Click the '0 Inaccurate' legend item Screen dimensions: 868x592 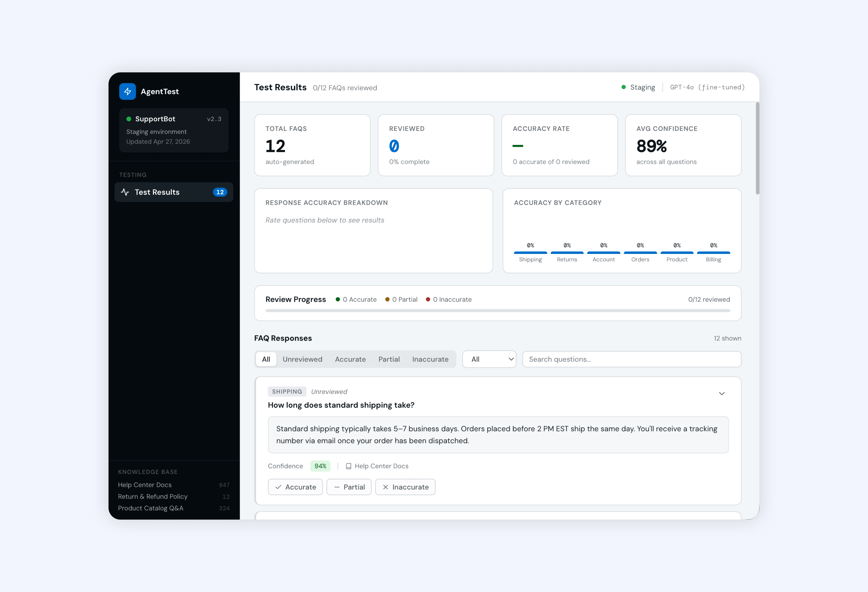(448, 299)
